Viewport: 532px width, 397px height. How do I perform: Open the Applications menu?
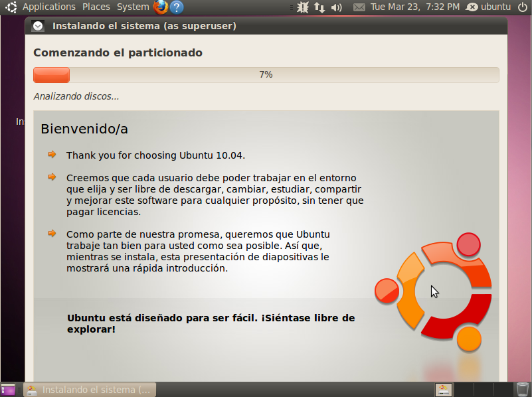click(49, 7)
